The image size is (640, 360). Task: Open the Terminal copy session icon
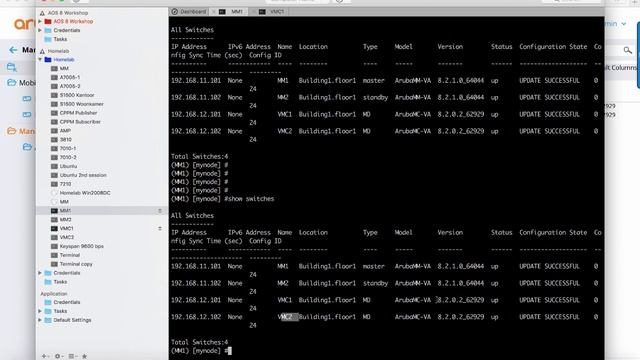[54, 264]
